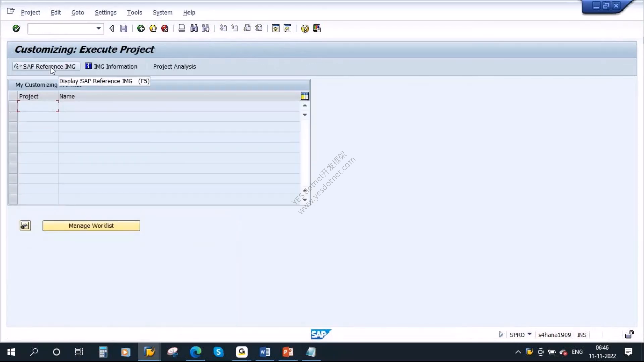Screen dimensions: 644x362
Task: Open Microsoft Word from taskbar
Action: coord(265,352)
